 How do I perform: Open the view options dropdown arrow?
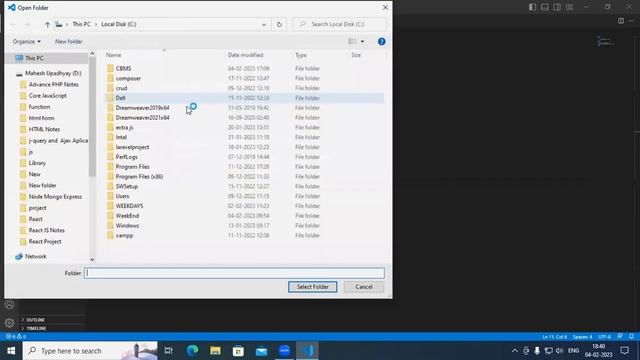click(362, 42)
